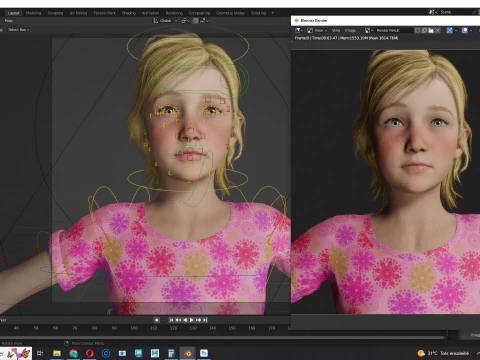Open Opera browser from the taskbar
480x360 pixels.
tap(90, 353)
